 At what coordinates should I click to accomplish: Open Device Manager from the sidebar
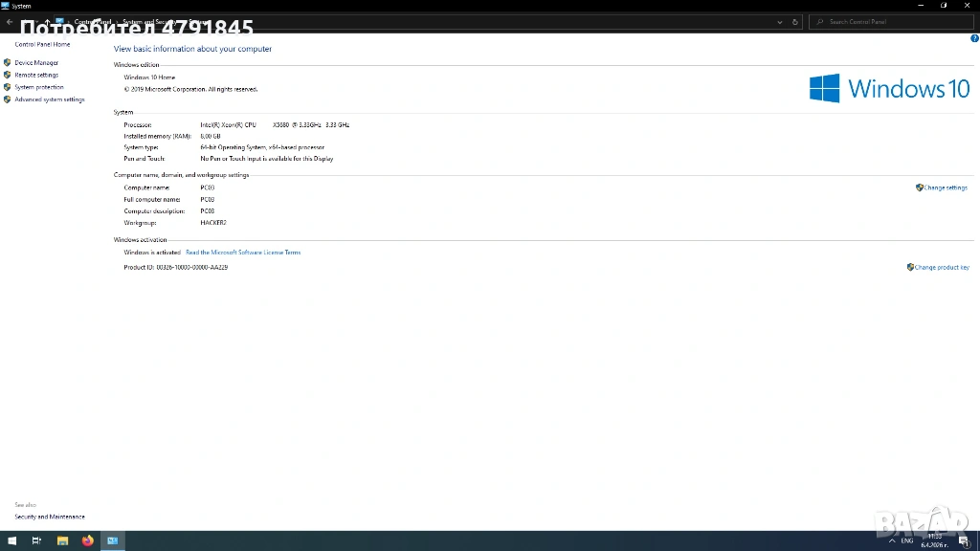coord(36,63)
